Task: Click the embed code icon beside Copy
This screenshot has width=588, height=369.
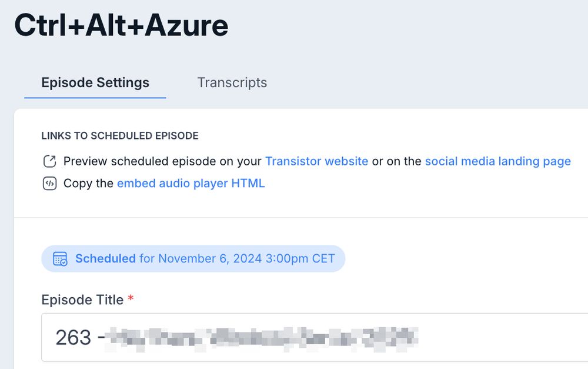Action: [49, 184]
